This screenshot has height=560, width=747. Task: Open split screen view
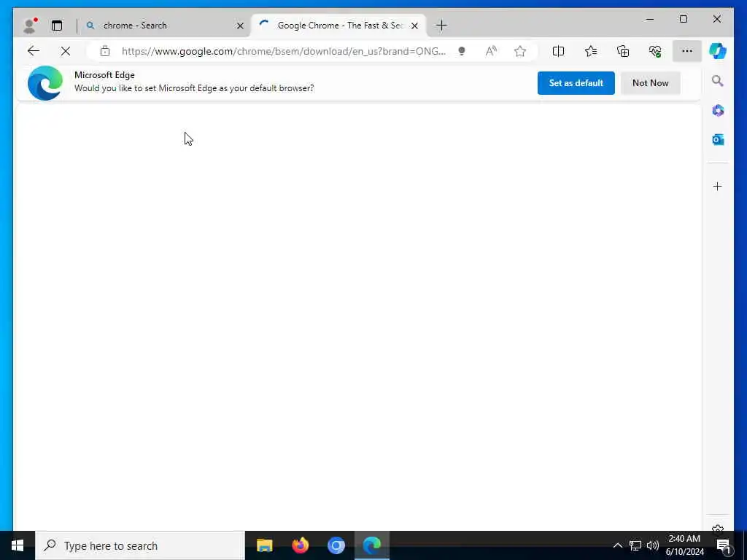coord(558,51)
